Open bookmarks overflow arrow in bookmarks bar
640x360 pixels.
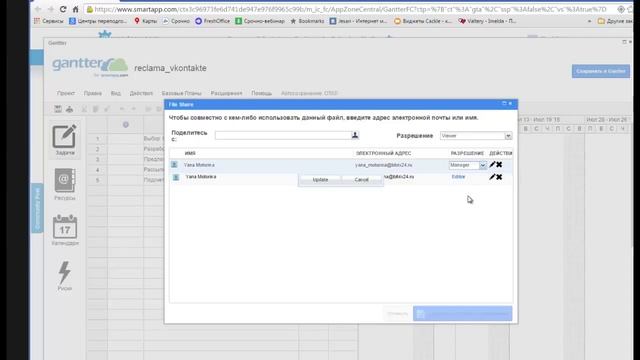(x=589, y=21)
